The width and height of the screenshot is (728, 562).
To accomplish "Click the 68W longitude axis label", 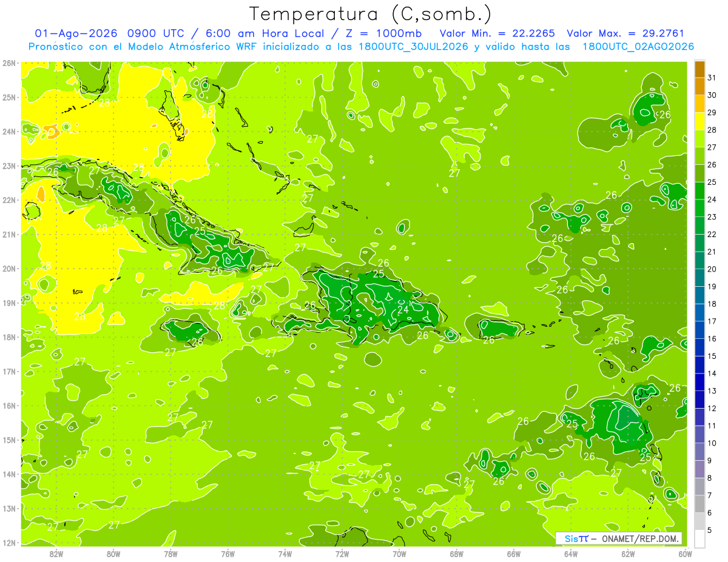I will 456,554.
